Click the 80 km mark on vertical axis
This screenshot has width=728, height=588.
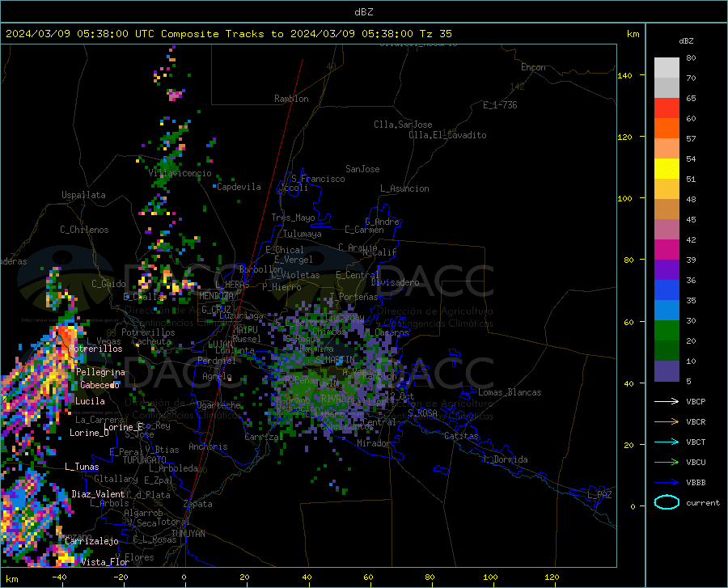[628, 260]
